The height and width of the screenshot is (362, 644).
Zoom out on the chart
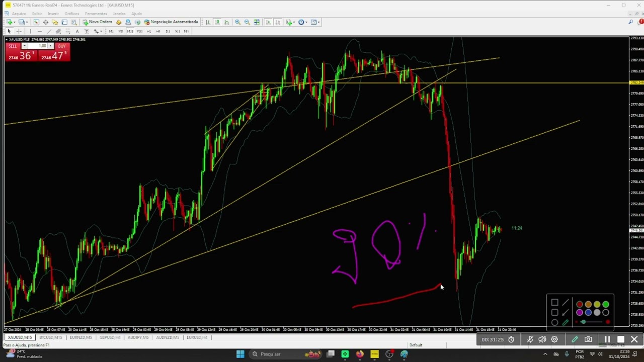247,22
